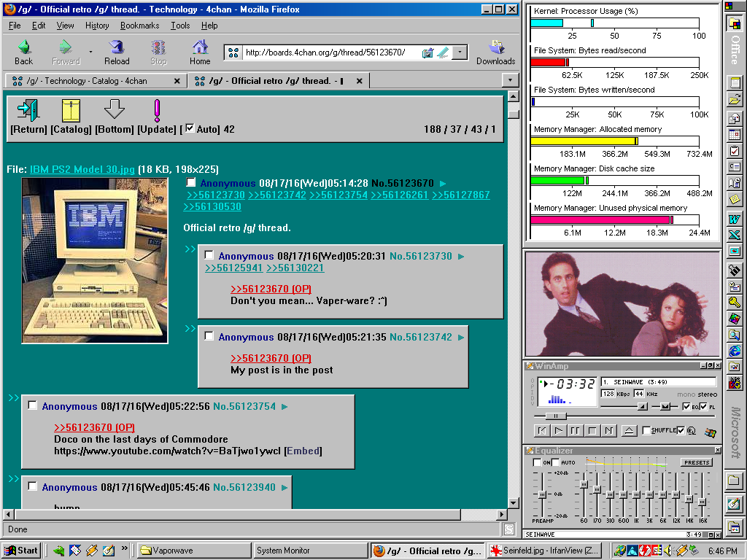
Task: Enable Winamp Shuffle checkbox
Action: [x=646, y=430]
